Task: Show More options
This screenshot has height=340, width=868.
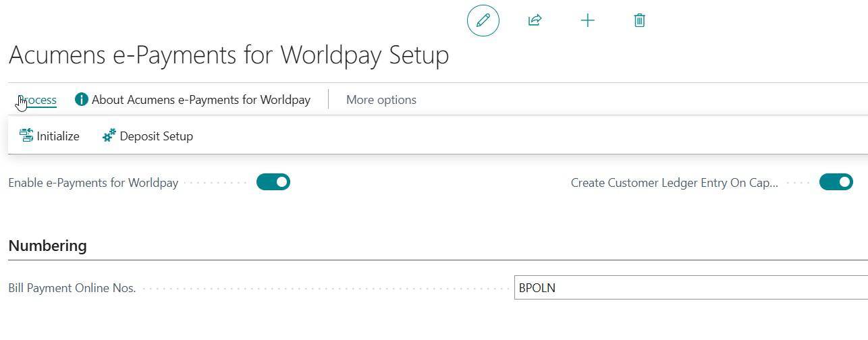Action: (381, 100)
